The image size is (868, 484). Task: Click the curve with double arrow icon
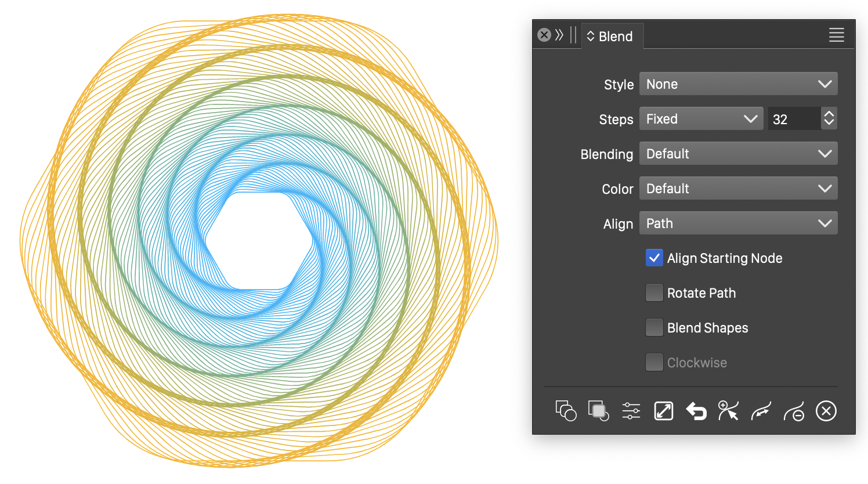[761, 411]
